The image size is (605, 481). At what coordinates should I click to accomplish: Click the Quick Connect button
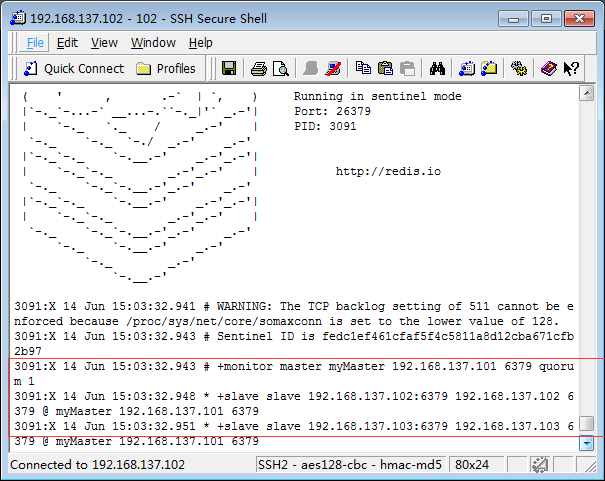pyautogui.click(x=74, y=69)
